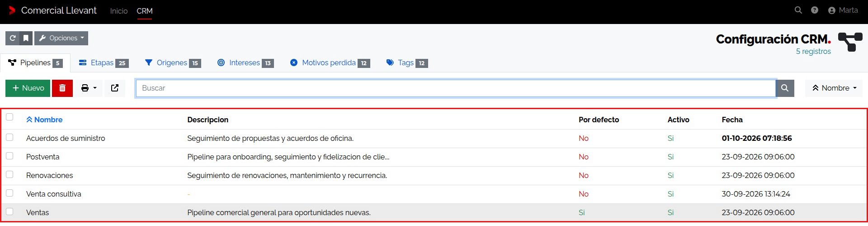Open the CRM menu item
868x226 pixels.
coord(145,11)
